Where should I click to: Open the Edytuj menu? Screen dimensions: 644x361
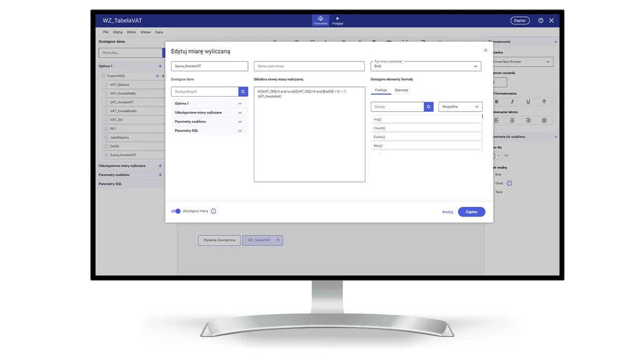(x=118, y=32)
